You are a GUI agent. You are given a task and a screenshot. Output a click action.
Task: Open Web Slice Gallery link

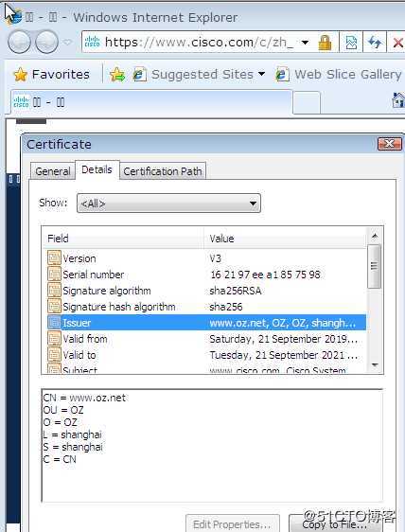click(339, 74)
